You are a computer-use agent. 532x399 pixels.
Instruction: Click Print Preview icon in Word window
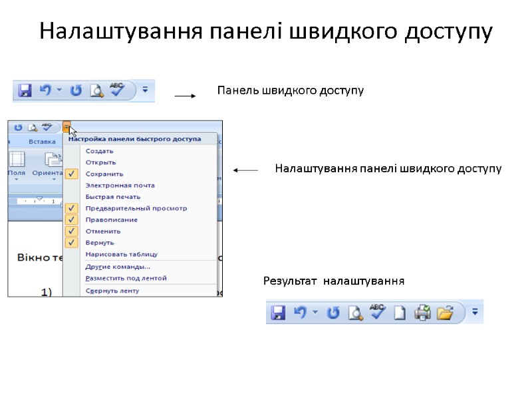click(x=33, y=128)
